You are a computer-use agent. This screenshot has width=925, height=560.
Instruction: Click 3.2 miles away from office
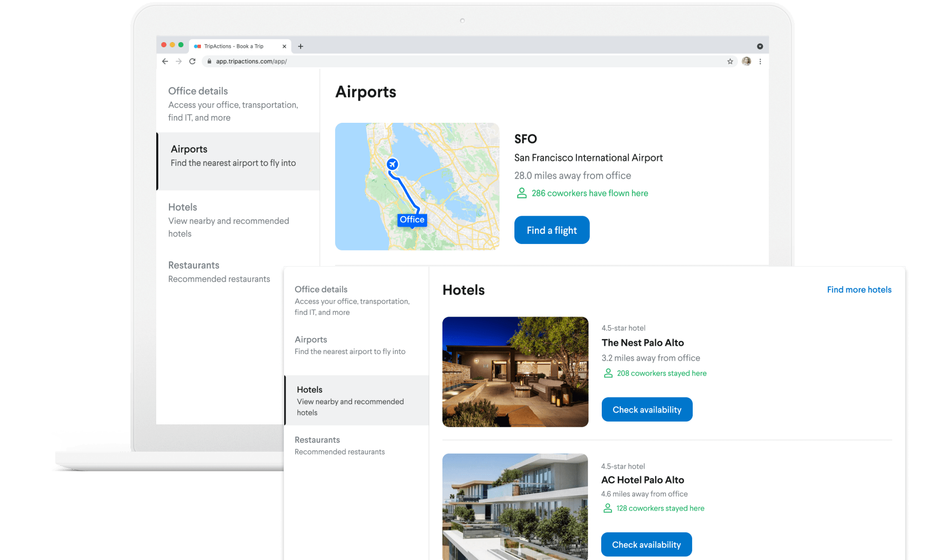(x=651, y=358)
